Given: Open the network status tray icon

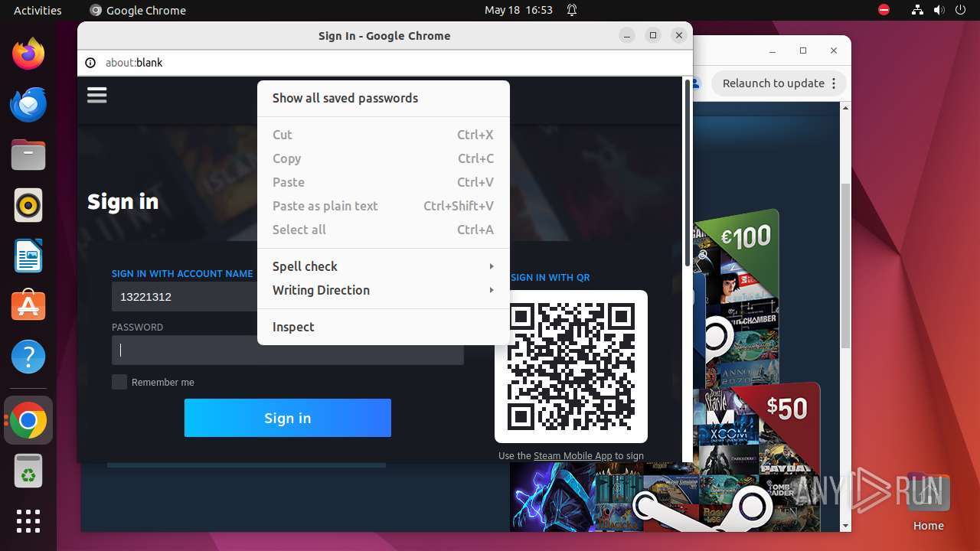Looking at the screenshot, I should click(918, 10).
